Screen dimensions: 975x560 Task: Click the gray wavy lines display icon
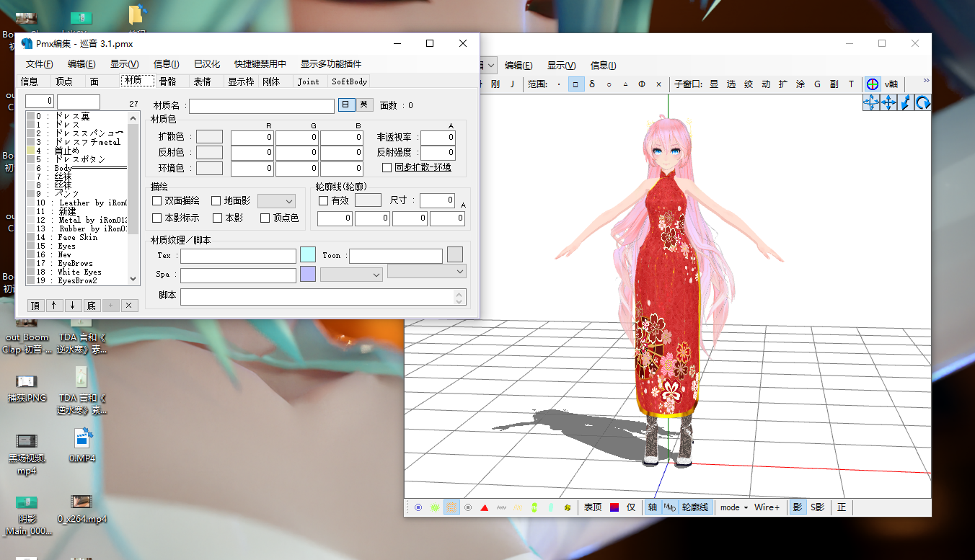pyautogui.click(x=501, y=507)
